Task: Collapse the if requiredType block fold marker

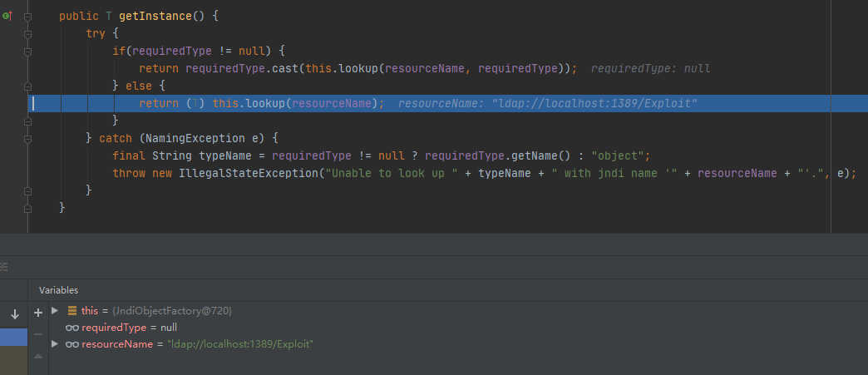Action: tap(27, 52)
